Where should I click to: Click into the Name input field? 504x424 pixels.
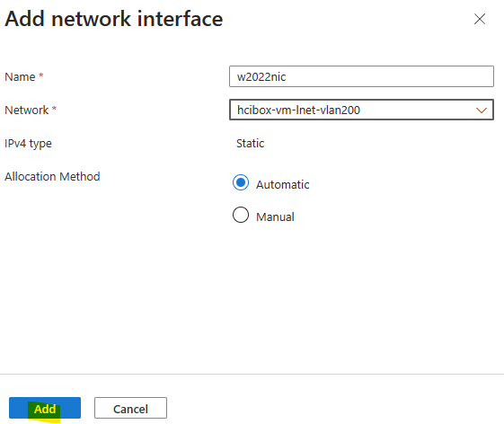pyautogui.click(x=361, y=76)
